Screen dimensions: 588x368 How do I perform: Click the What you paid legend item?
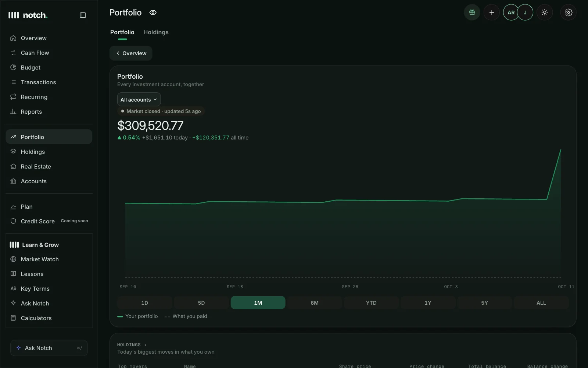186,316
